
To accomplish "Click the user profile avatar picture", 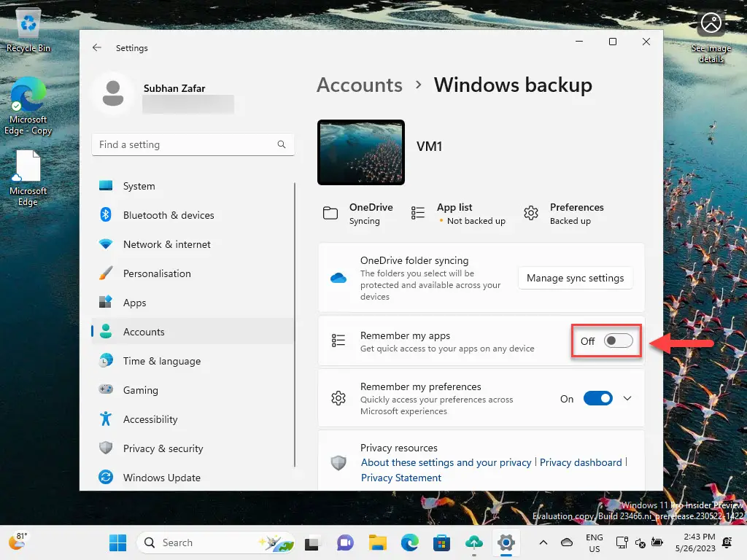I will point(113,94).
